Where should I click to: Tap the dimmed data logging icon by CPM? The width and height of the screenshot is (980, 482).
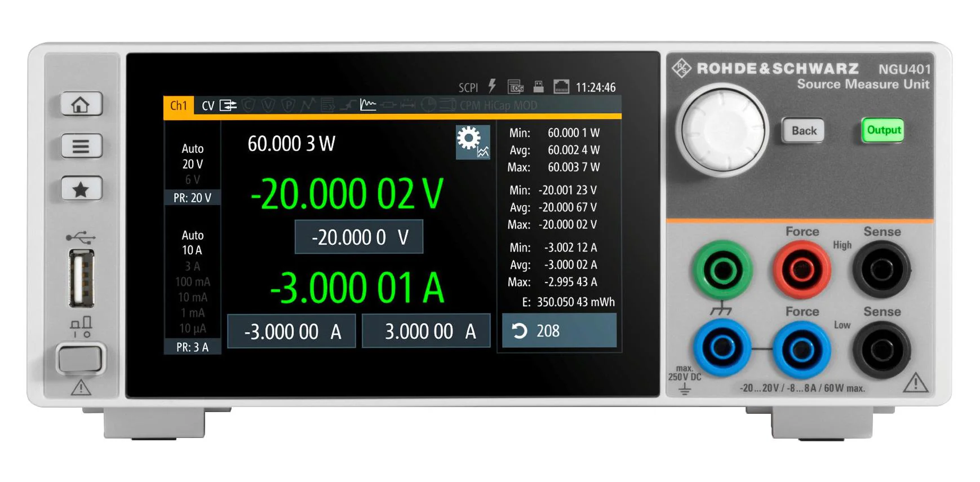(x=448, y=105)
